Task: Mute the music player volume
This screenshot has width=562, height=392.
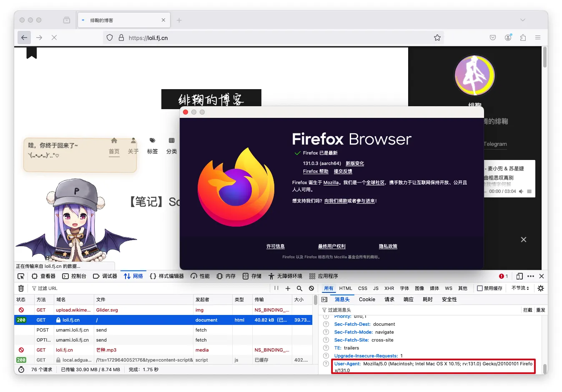Action: point(521,192)
